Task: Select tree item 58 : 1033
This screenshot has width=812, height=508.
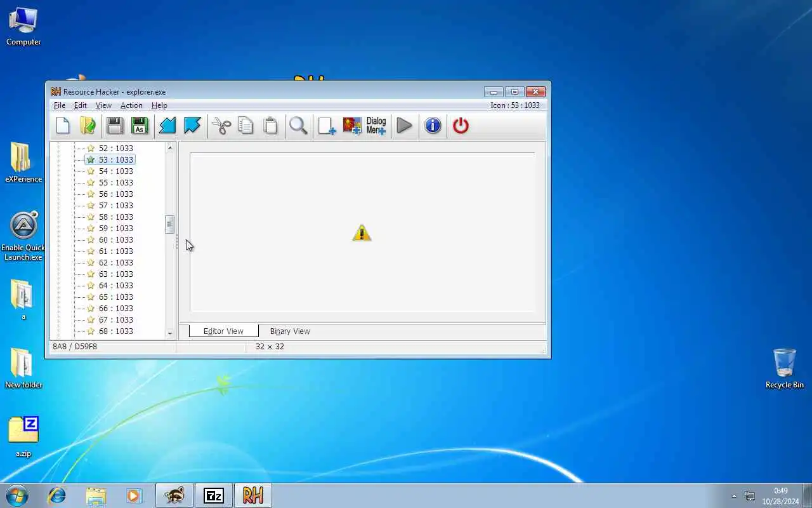Action: click(115, 217)
